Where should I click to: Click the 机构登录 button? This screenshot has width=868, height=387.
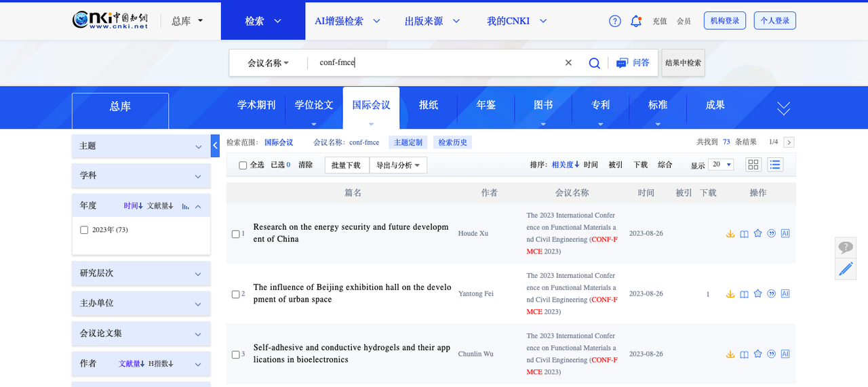click(x=724, y=21)
